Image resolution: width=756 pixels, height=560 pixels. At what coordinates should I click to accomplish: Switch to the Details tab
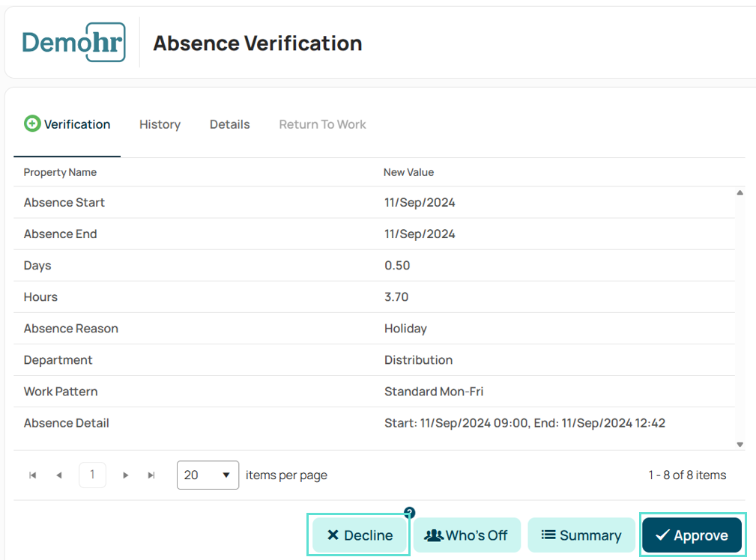(x=229, y=124)
